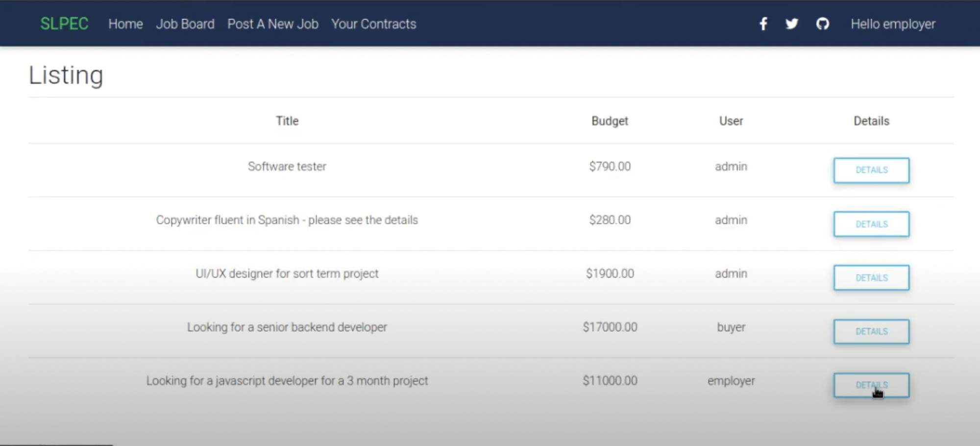
Task: View details for senior backend developer
Action: point(871,331)
